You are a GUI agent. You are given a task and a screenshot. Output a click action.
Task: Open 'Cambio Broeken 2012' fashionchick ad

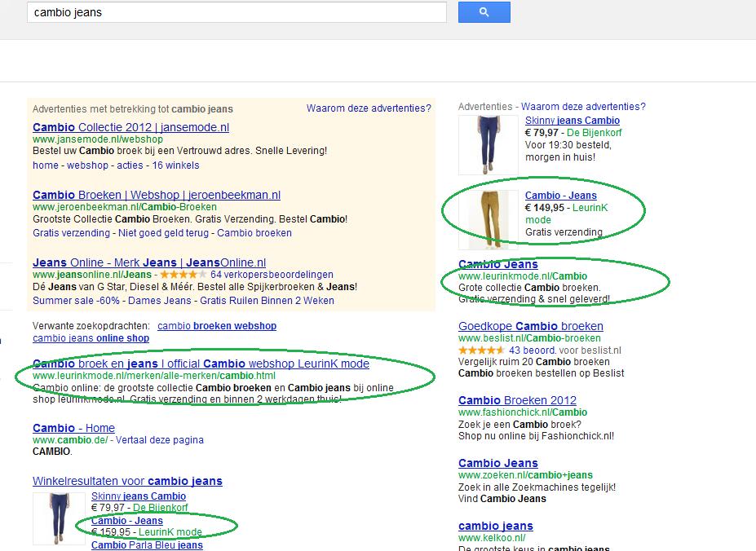(517, 401)
